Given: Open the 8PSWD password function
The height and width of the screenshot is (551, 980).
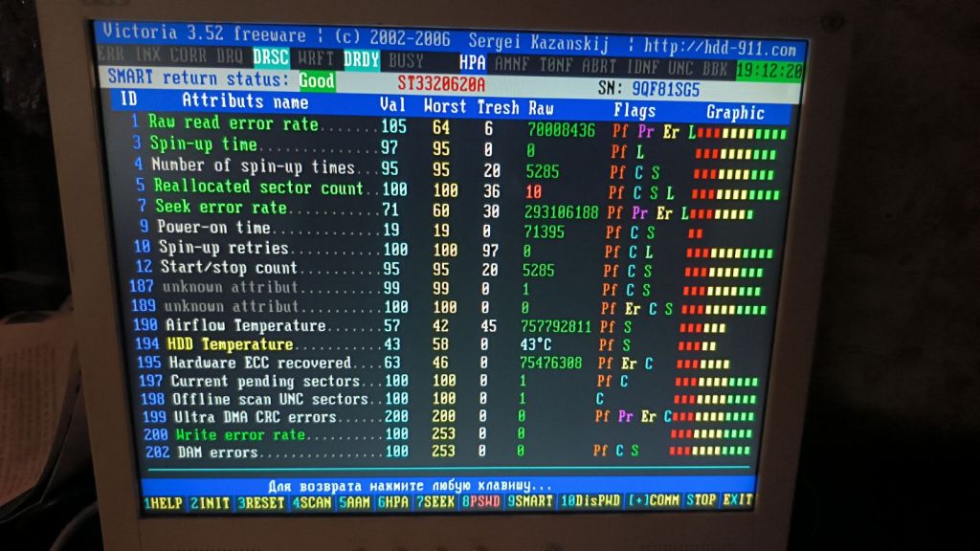Looking at the screenshot, I should [x=480, y=501].
